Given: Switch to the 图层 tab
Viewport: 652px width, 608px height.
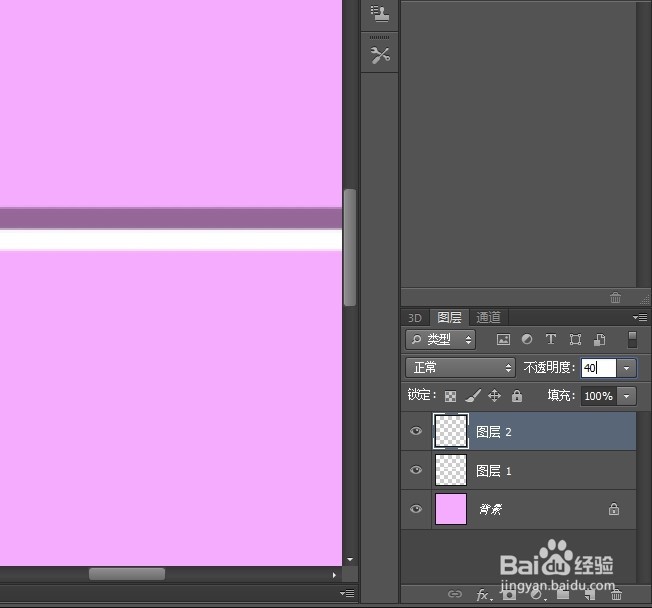Looking at the screenshot, I should (x=449, y=318).
